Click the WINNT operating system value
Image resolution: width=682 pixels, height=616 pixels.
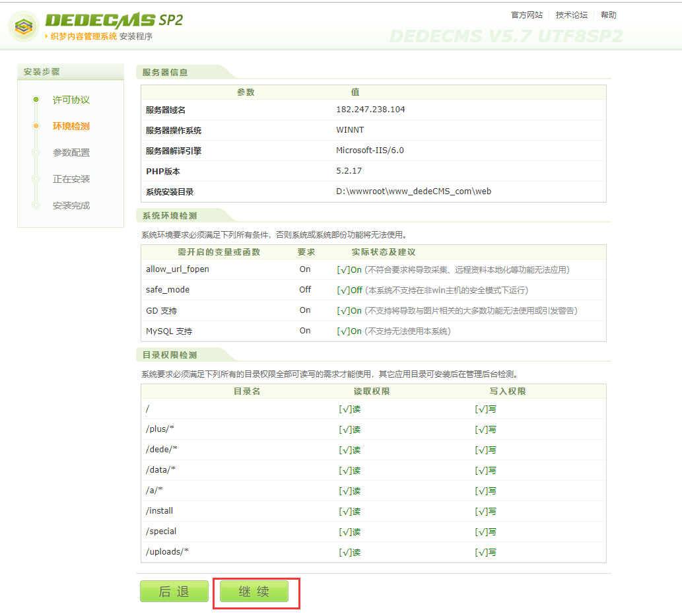tap(350, 130)
